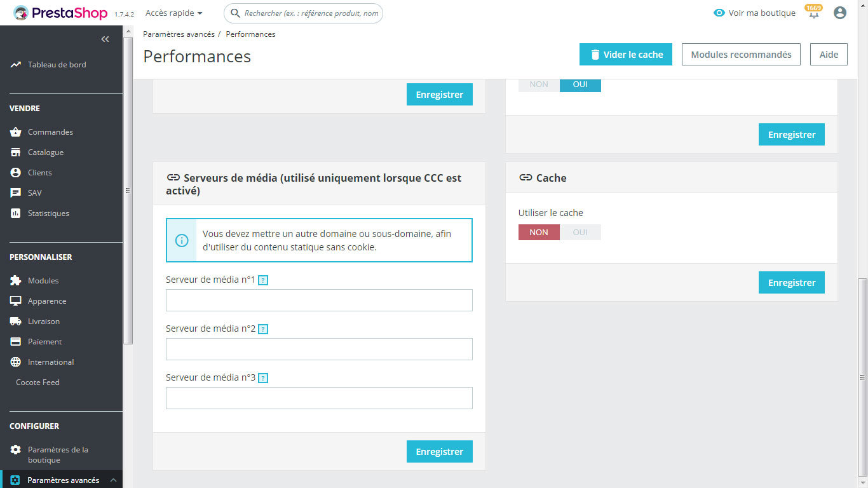Show help for Serveur de média n°1
Screen dimensions: 868x488
click(263, 280)
